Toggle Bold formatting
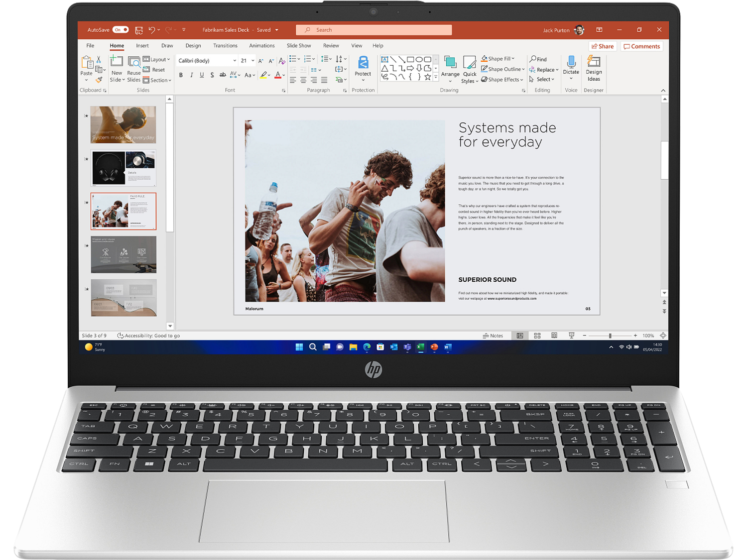747x560 pixels. [x=181, y=75]
